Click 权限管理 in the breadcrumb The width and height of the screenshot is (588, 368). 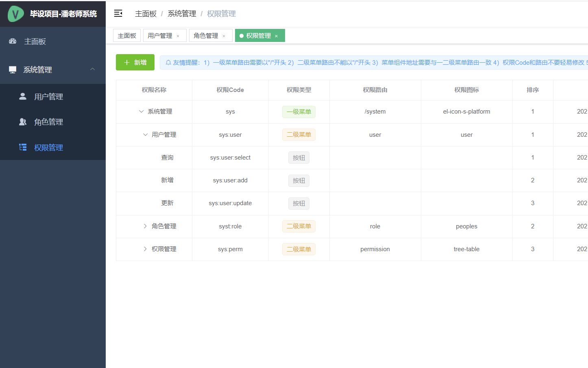tap(221, 14)
